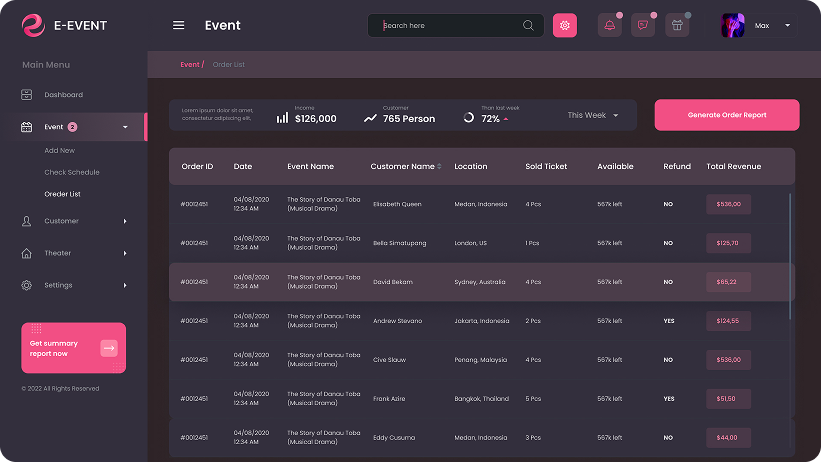The image size is (821, 462).
Task: Click the search magnifier icon
Action: pyautogui.click(x=528, y=25)
